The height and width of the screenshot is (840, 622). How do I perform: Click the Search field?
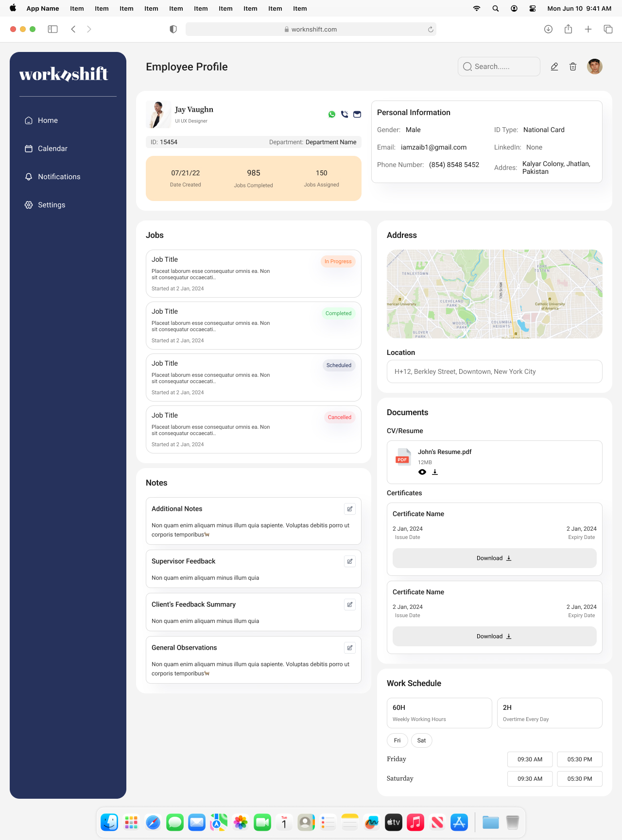point(499,67)
